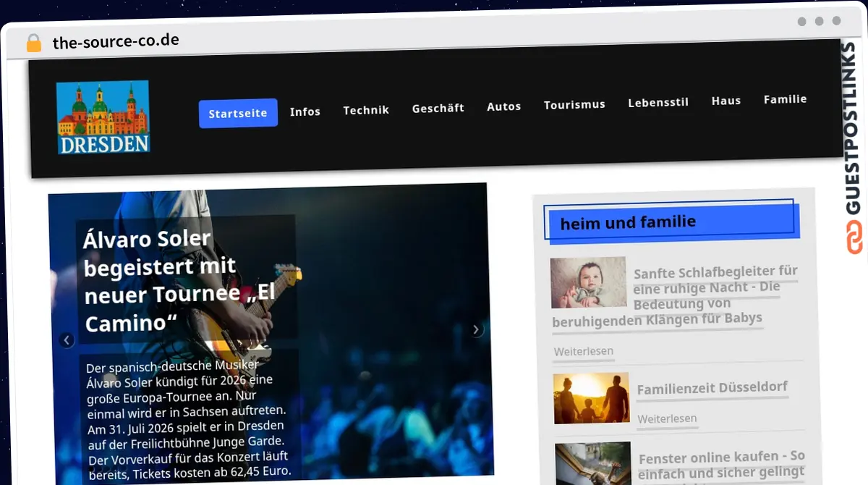
Task: Open the Familienzeit Düsseldorf article
Action: click(x=712, y=388)
